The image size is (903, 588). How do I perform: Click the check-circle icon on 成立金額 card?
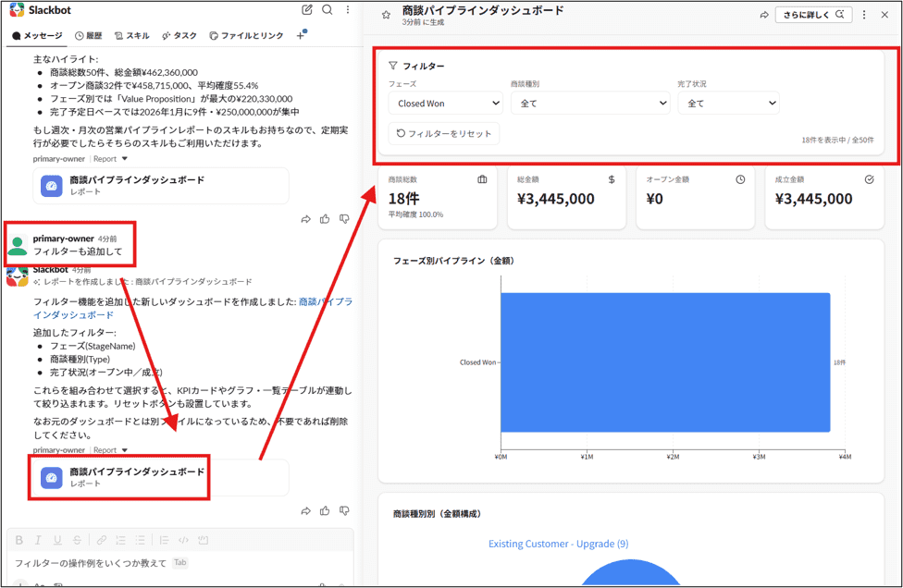[870, 179]
